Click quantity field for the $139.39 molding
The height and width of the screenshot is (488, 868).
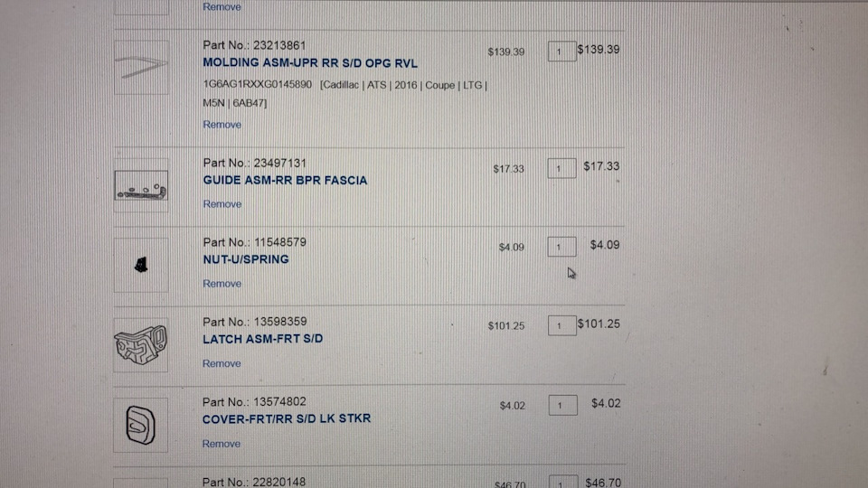pos(561,52)
